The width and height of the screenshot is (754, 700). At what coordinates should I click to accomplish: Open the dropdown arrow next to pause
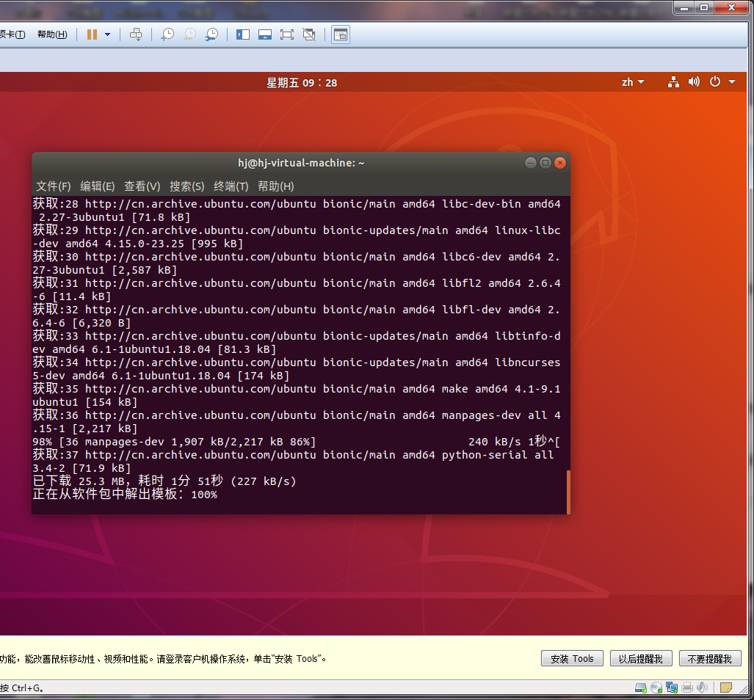point(108,34)
